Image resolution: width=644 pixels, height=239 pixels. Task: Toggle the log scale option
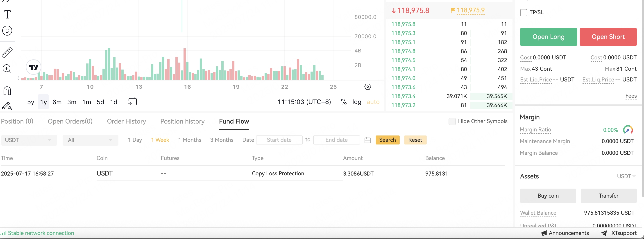point(356,102)
